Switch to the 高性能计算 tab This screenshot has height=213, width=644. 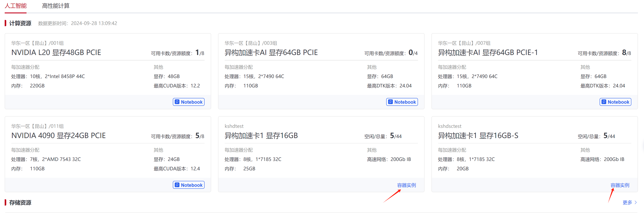(x=55, y=6)
